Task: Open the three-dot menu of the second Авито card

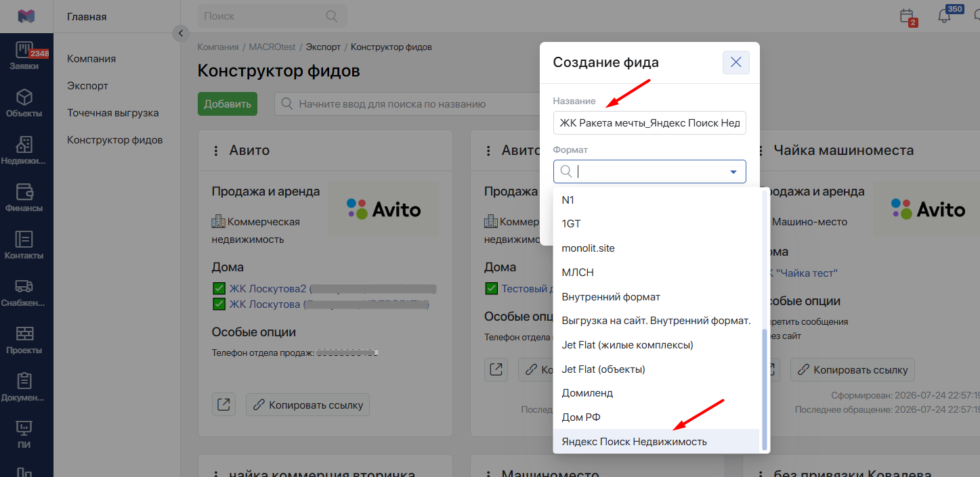Action: click(x=488, y=151)
